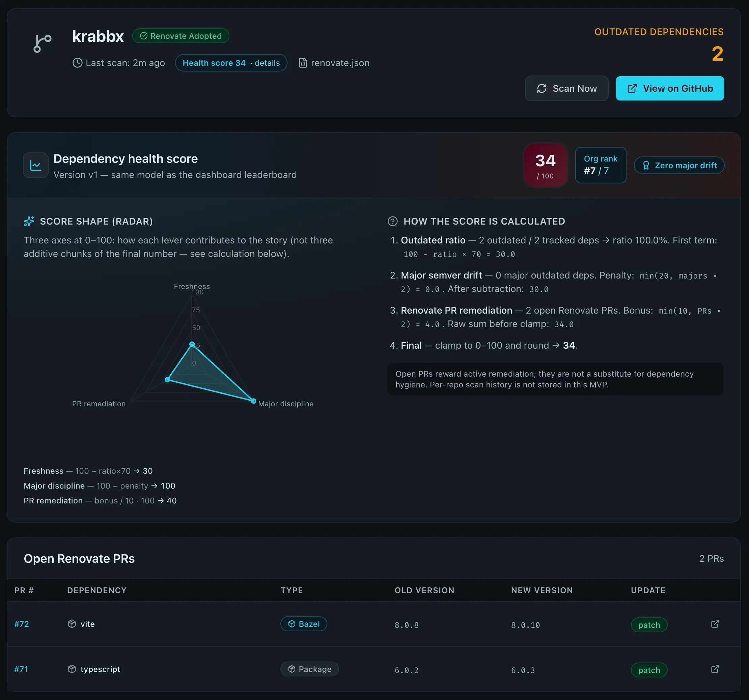
Task: Click the Freshness legend line below radar
Action: point(88,471)
